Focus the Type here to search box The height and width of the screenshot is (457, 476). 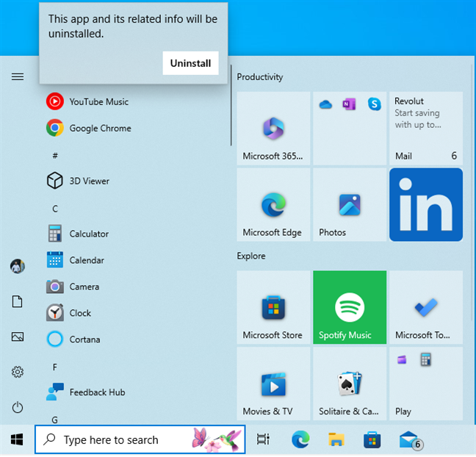coord(140,439)
